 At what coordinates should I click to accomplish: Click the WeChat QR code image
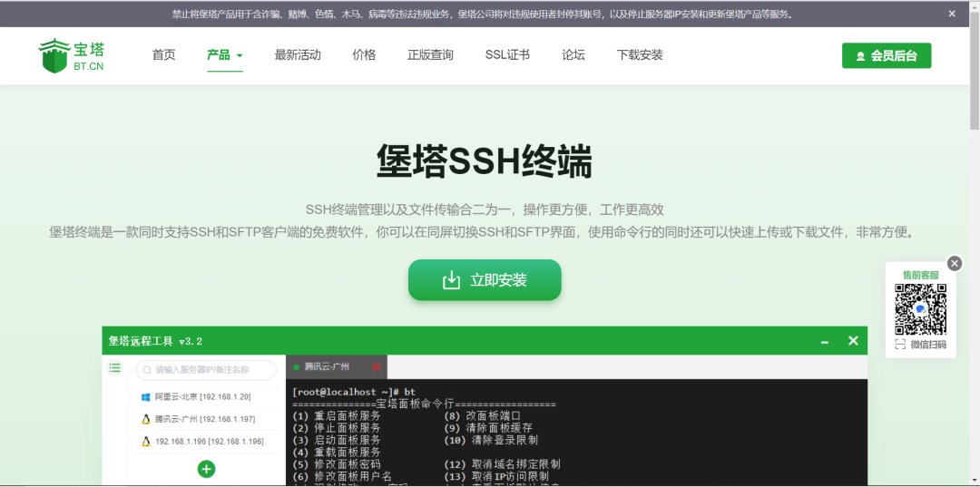point(921,309)
